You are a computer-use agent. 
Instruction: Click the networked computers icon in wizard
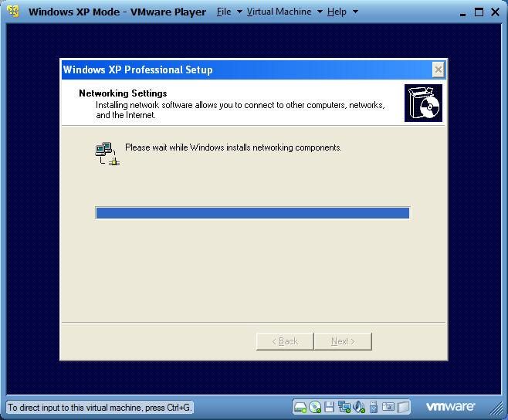click(x=106, y=154)
